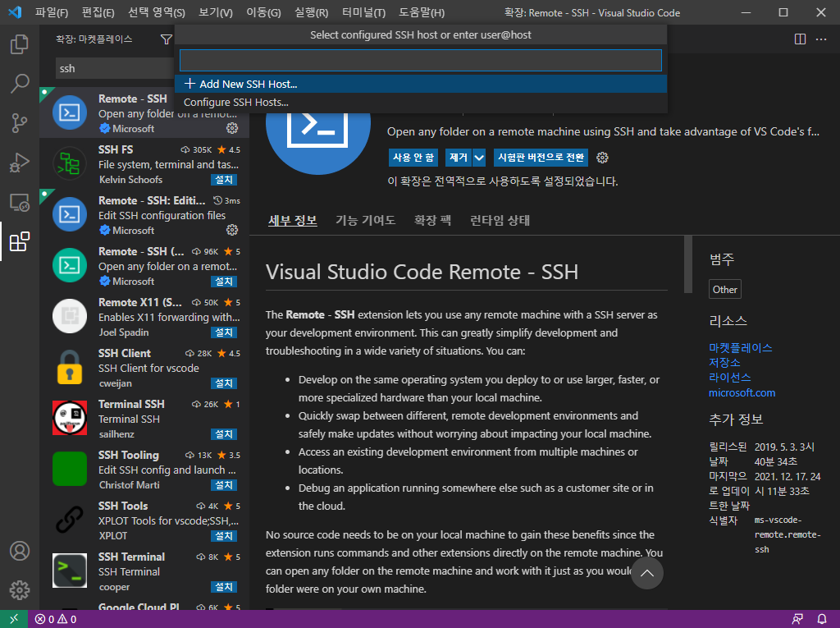Click the extension details vertical scrollbar

688,264
